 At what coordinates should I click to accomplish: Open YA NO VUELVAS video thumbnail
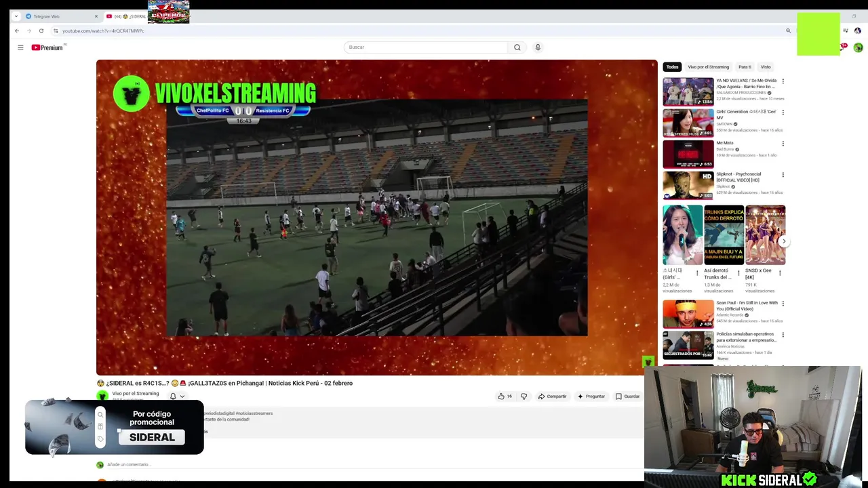pos(688,91)
